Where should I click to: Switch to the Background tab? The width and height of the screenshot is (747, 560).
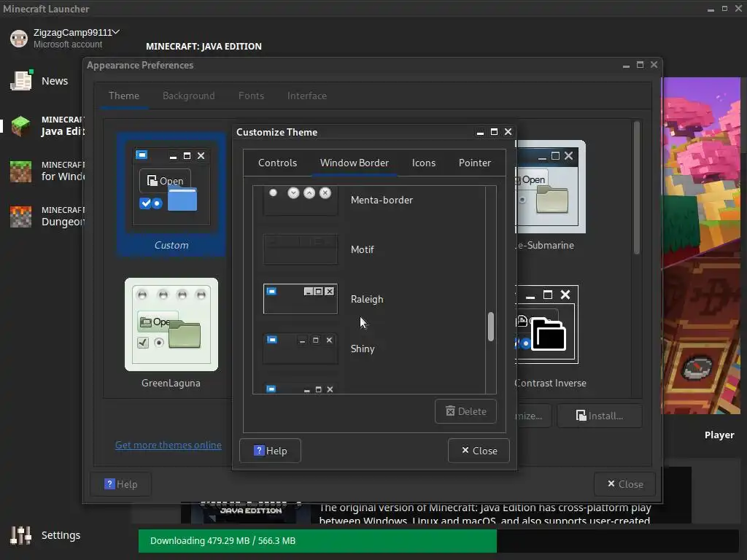(x=189, y=96)
